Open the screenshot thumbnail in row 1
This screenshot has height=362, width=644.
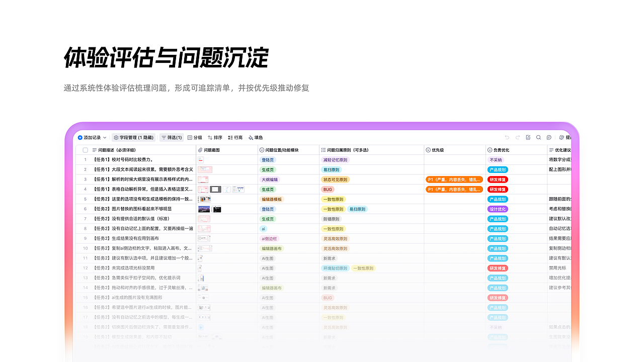201,160
